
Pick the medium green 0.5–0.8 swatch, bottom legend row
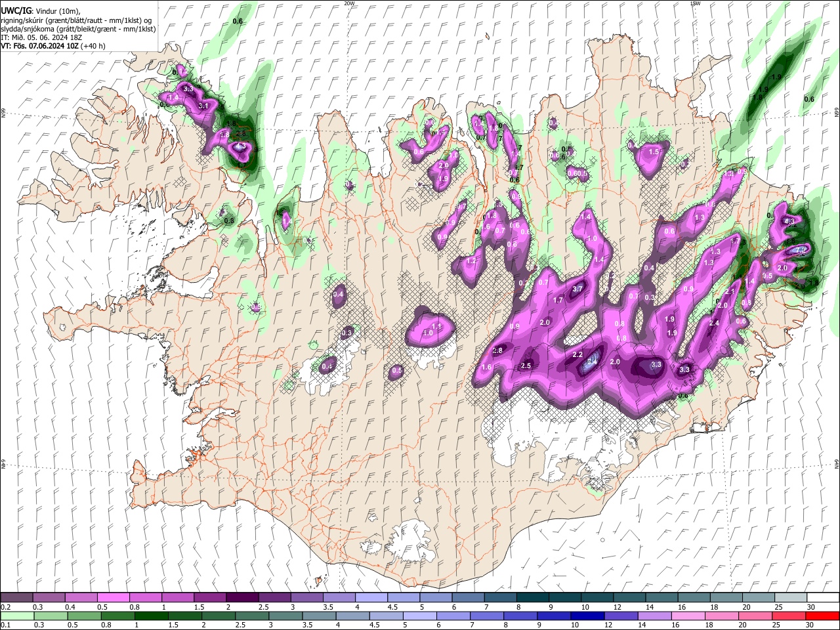pyautogui.click(x=84, y=616)
